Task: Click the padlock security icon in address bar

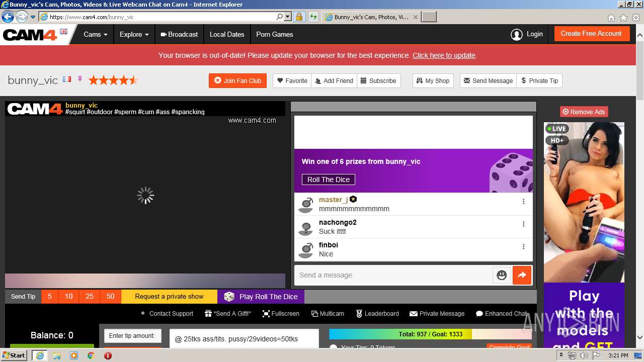Action: coord(299,17)
